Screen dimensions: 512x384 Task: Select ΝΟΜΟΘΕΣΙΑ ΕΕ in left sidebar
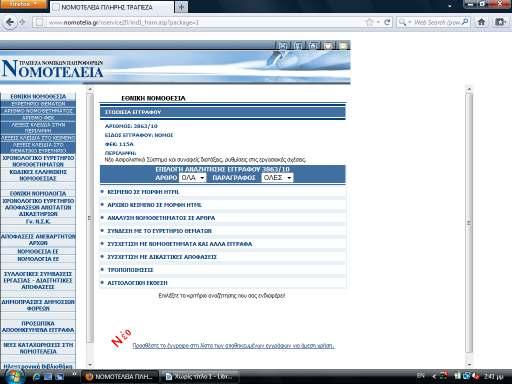tap(38, 251)
